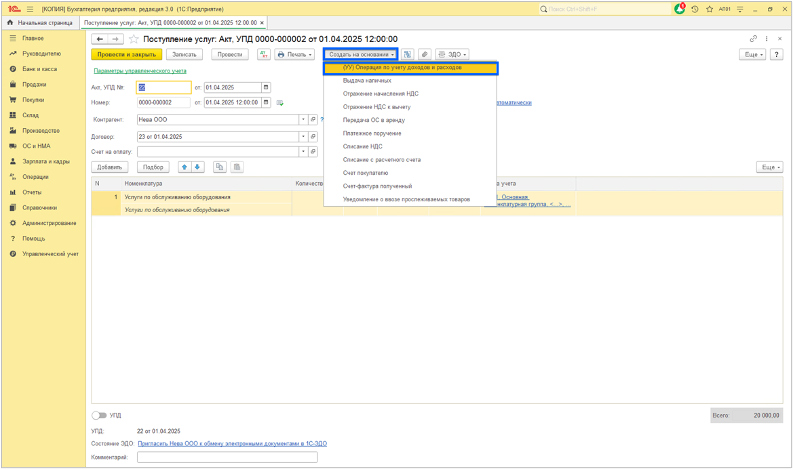Move row up with blue up arrow
This screenshot has width=793, height=470.
tap(183, 167)
